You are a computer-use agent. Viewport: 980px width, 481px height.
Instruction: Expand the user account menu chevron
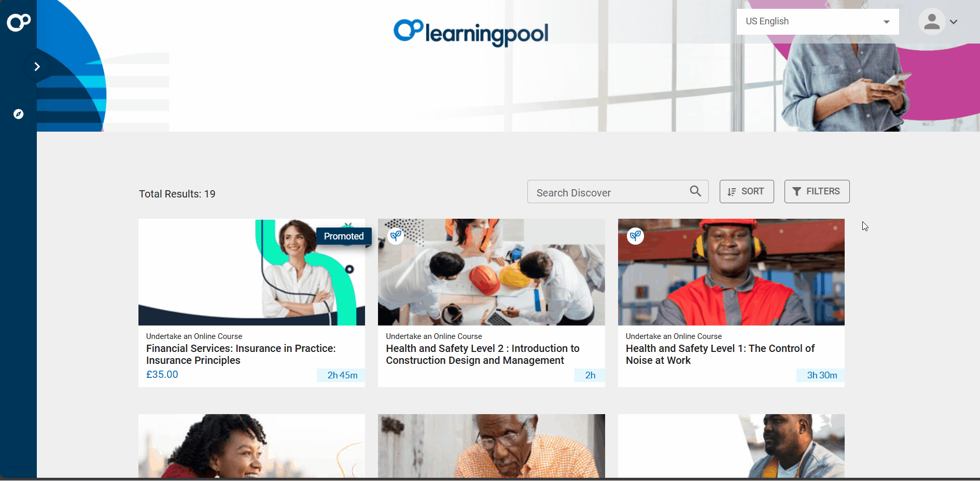[x=954, y=22]
